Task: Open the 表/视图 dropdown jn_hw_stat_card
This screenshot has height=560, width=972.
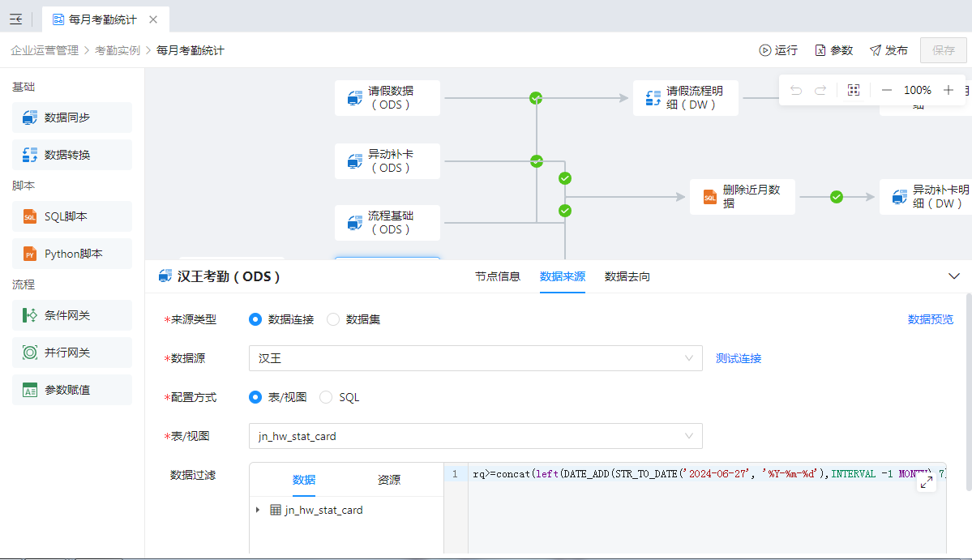Action: tap(475, 436)
